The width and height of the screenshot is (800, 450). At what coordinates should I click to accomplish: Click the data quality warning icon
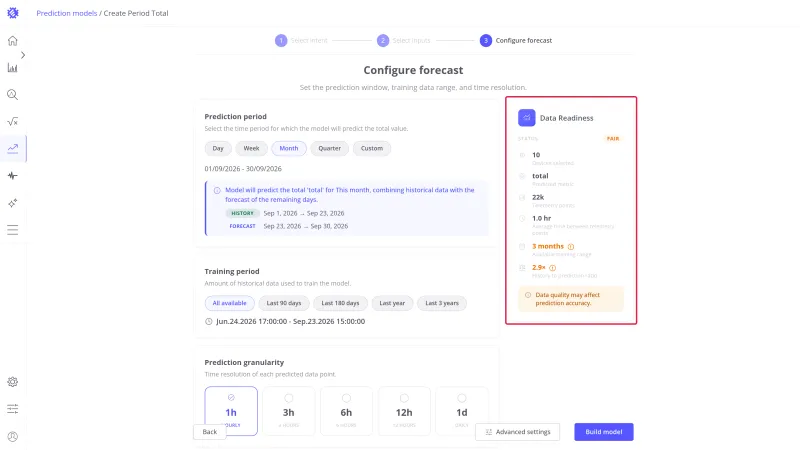pyautogui.click(x=528, y=295)
